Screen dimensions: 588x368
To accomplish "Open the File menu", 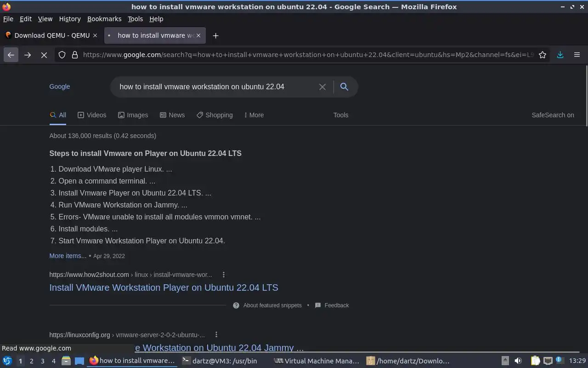I will click(8, 19).
